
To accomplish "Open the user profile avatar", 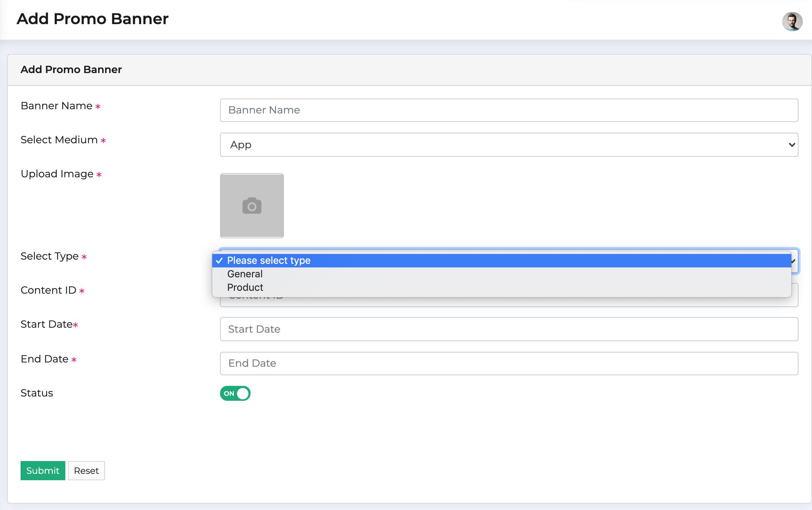I will coord(792,22).
